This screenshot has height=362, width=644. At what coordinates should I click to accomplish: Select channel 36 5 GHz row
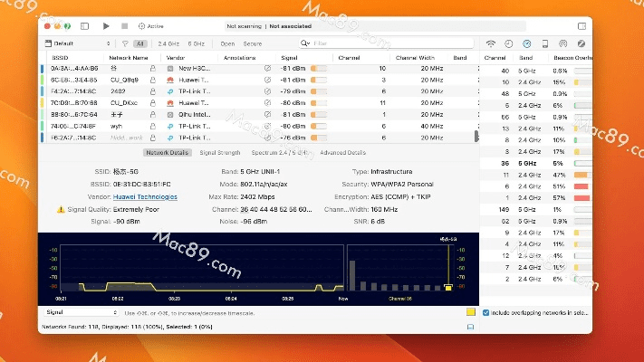point(536,163)
